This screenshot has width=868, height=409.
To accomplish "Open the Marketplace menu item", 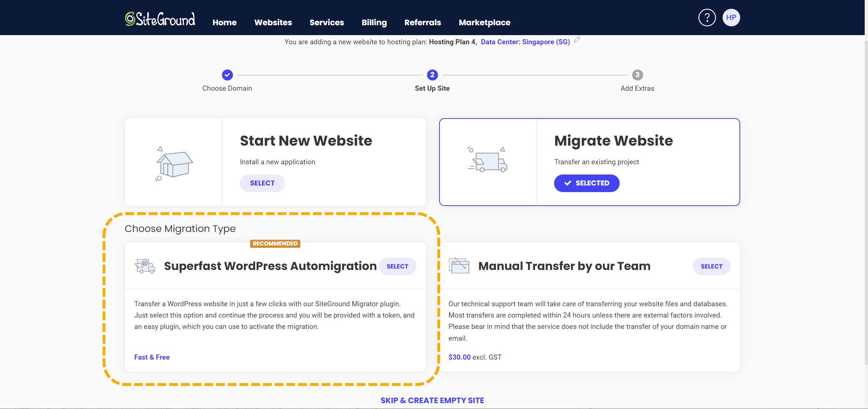I will pyautogui.click(x=484, y=22).
